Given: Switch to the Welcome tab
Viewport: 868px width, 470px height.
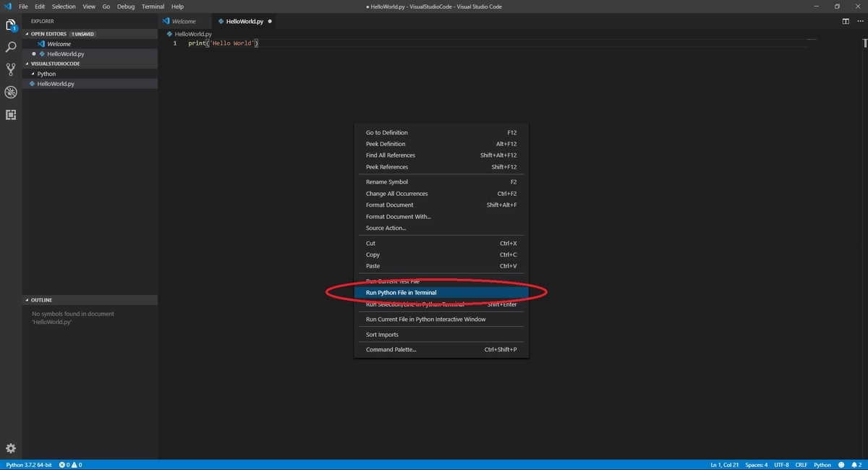Looking at the screenshot, I should pos(184,22).
